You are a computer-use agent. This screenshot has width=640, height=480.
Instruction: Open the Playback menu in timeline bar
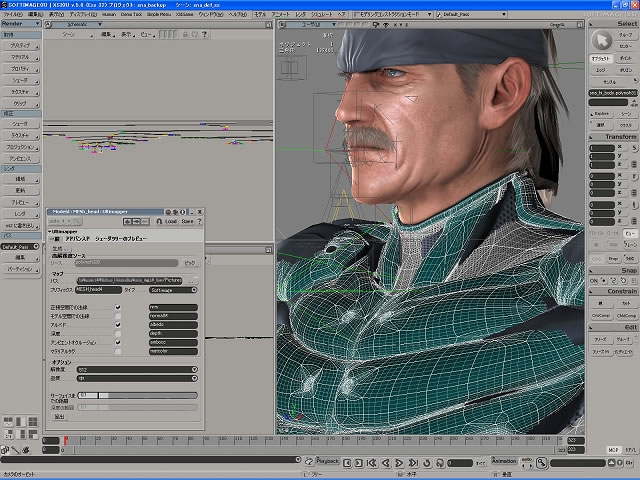tap(327, 462)
